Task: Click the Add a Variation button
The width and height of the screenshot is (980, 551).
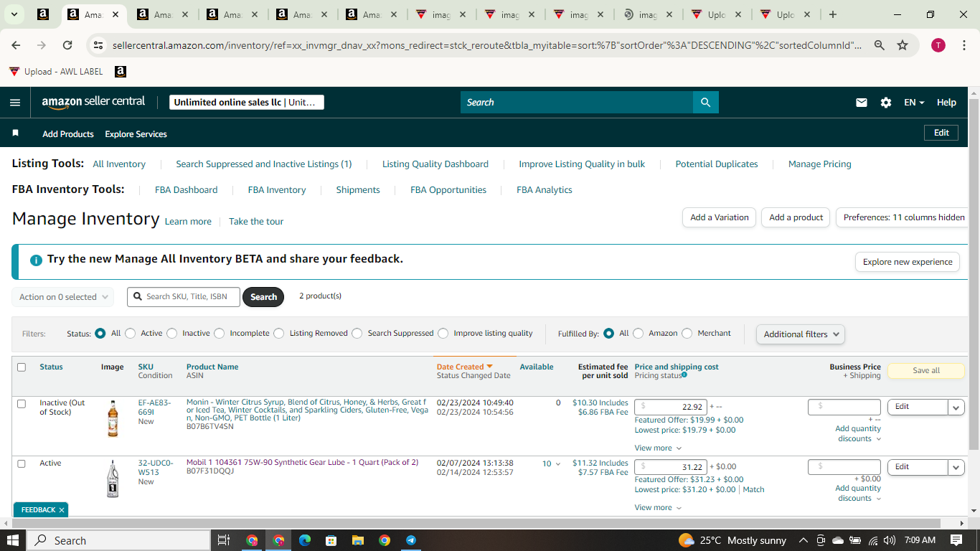Action: pyautogui.click(x=719, y=217)
